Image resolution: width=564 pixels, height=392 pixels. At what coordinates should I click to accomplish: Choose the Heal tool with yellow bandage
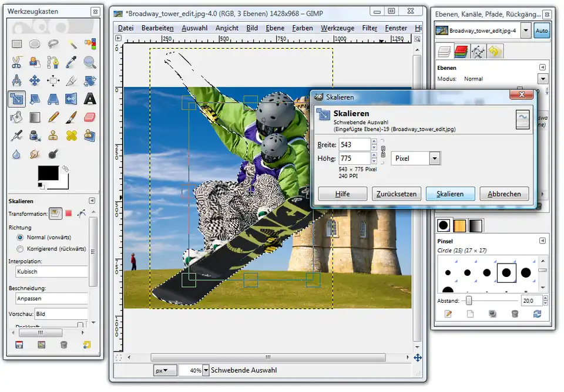tap(72, 136)
